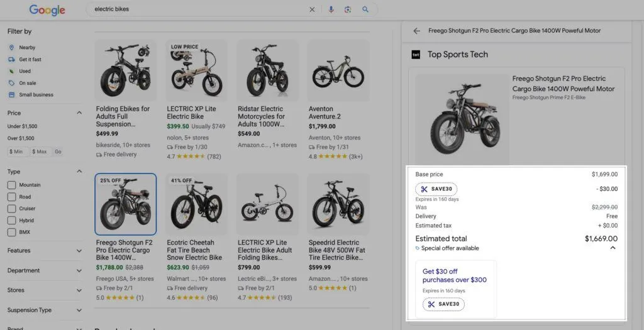This screenshot has width=644, height=330.
Task: Select the Under $1,500 price filter
Action: (22, 126)
